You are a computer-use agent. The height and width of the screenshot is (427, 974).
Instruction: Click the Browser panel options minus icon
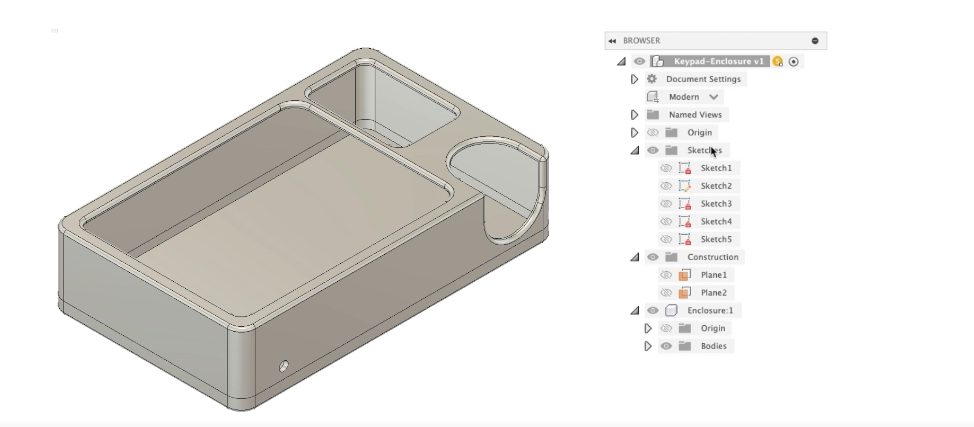pos(815,41)
